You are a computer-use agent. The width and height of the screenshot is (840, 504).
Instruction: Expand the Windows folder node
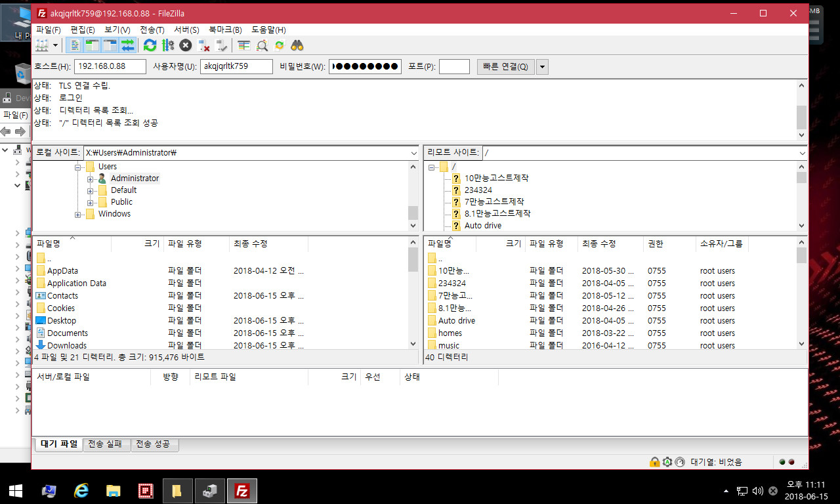78,214
